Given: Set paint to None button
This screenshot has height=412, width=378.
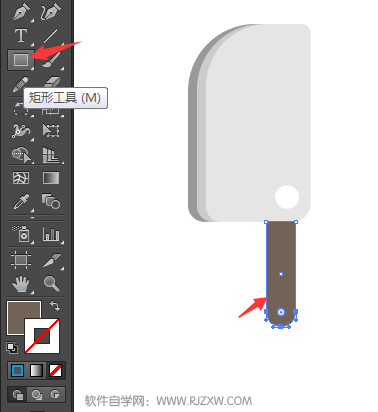Looking at the screenshot, I should pyautogui.click(x=55, y=370).
